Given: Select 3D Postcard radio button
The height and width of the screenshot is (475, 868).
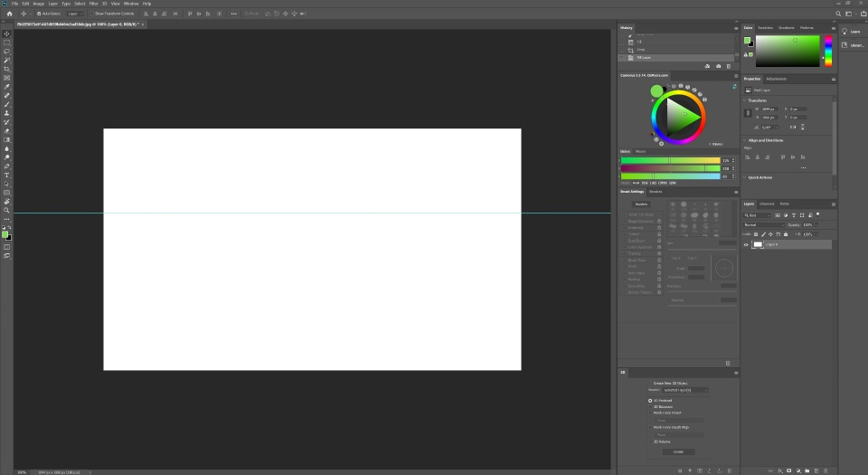Looking at the screenshot, I should (x=650, y=400).
